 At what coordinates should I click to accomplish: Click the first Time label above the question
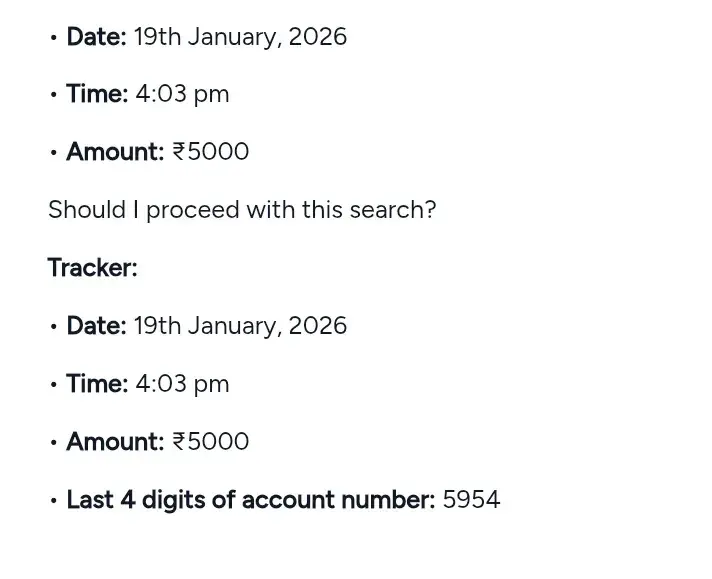(x=97, y=94)
